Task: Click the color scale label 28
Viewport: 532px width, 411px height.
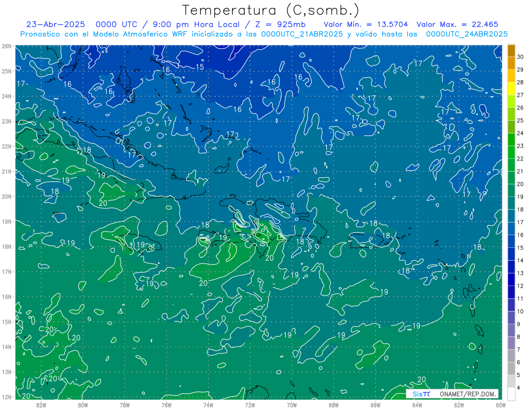Action: pyautogui.click(x=520, y=82)
